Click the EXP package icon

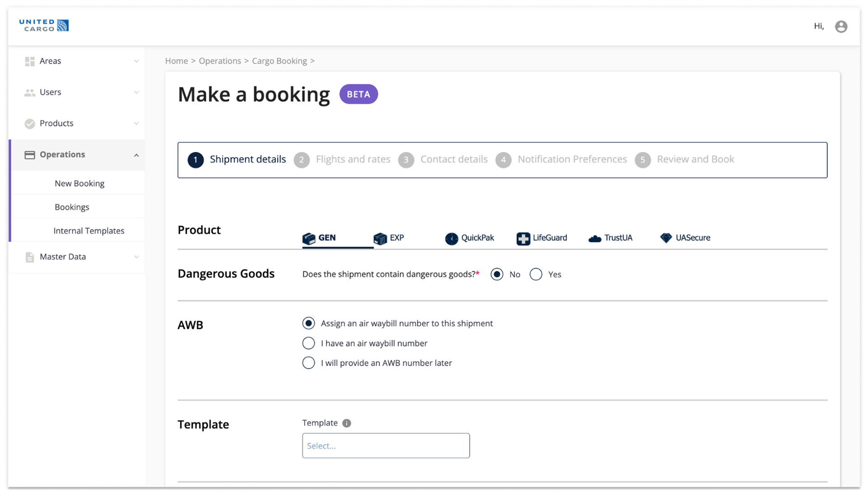tap(380, 238)
